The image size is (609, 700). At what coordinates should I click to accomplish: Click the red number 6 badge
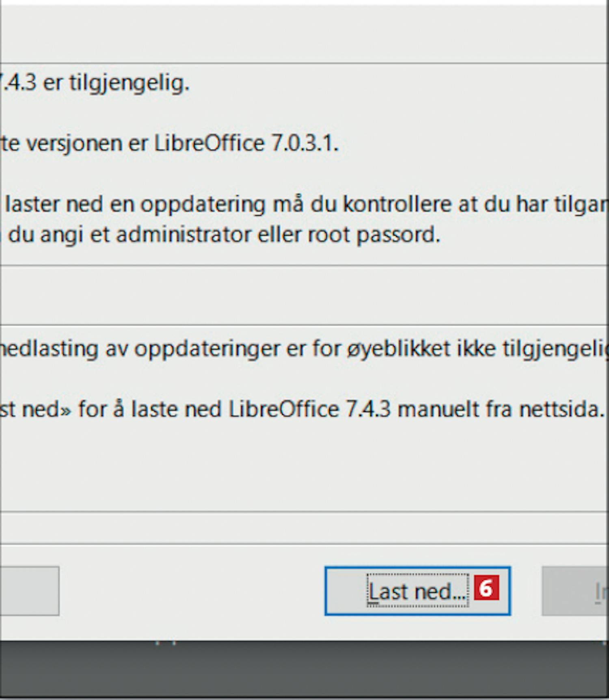[486, 588]
